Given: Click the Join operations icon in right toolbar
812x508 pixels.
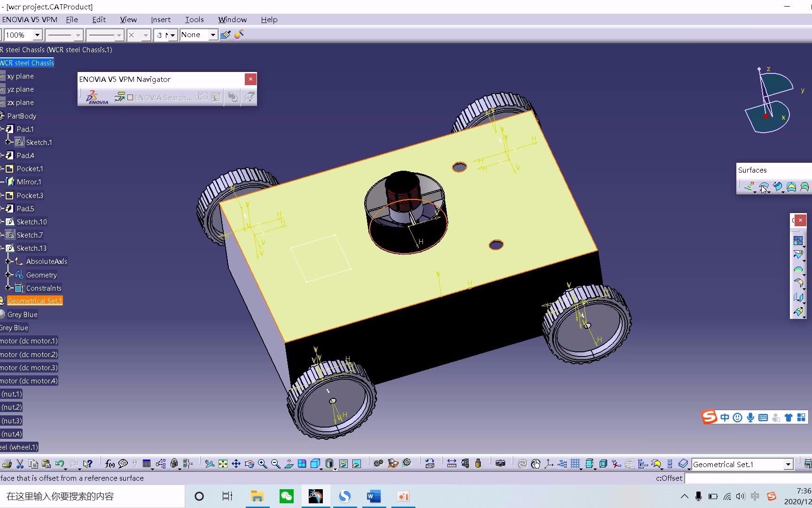Looking at the screenshot, I should 798,241.
